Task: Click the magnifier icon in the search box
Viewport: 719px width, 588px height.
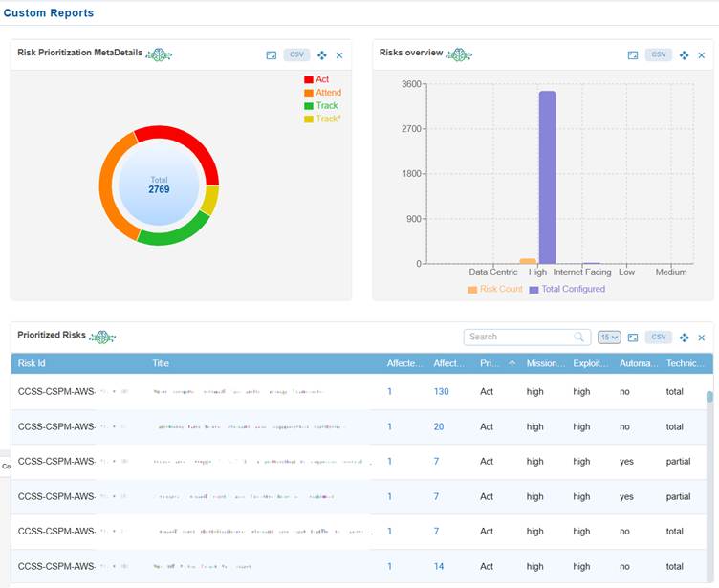Action: 578,338
